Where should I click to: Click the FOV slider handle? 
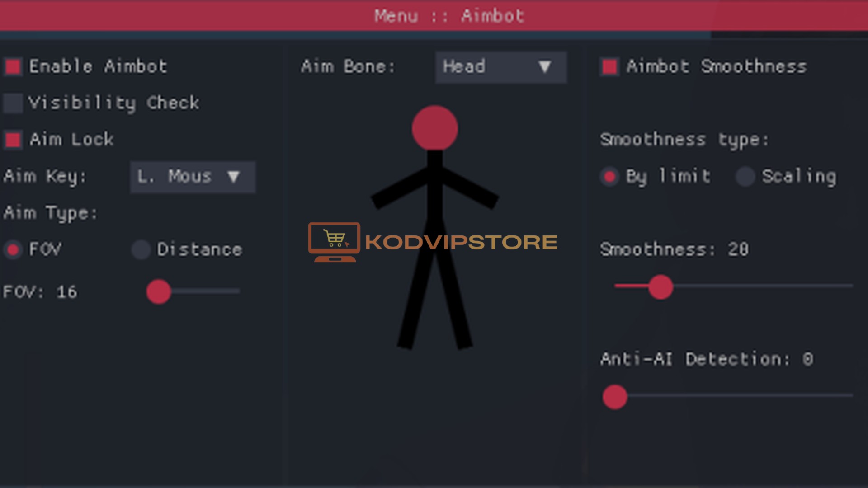point(158,292)
